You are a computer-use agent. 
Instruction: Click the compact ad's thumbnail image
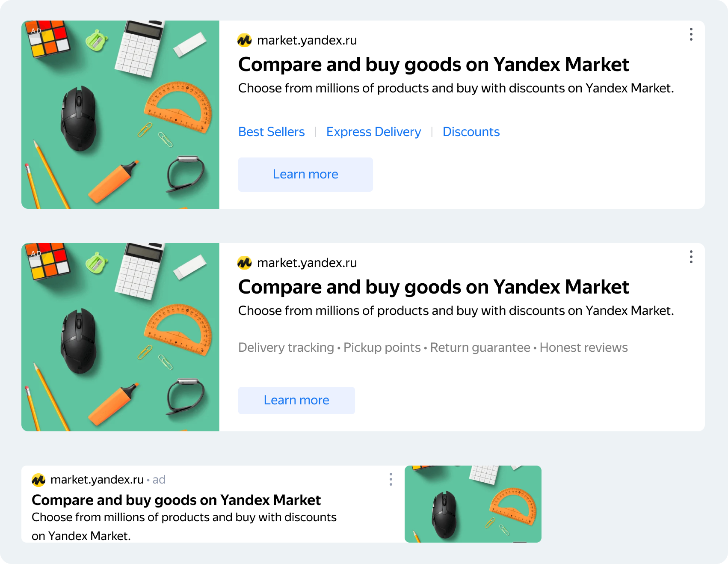(x=473, y=504)
